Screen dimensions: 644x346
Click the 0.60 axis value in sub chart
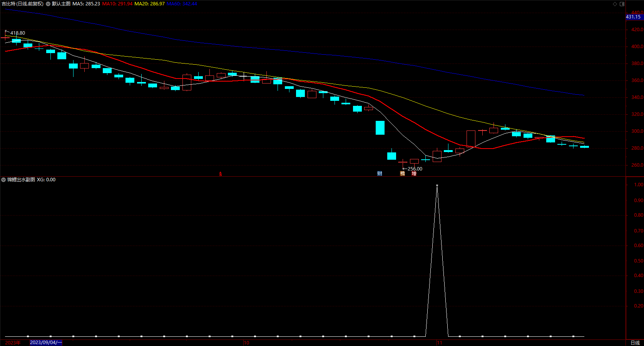pos(639,246)
